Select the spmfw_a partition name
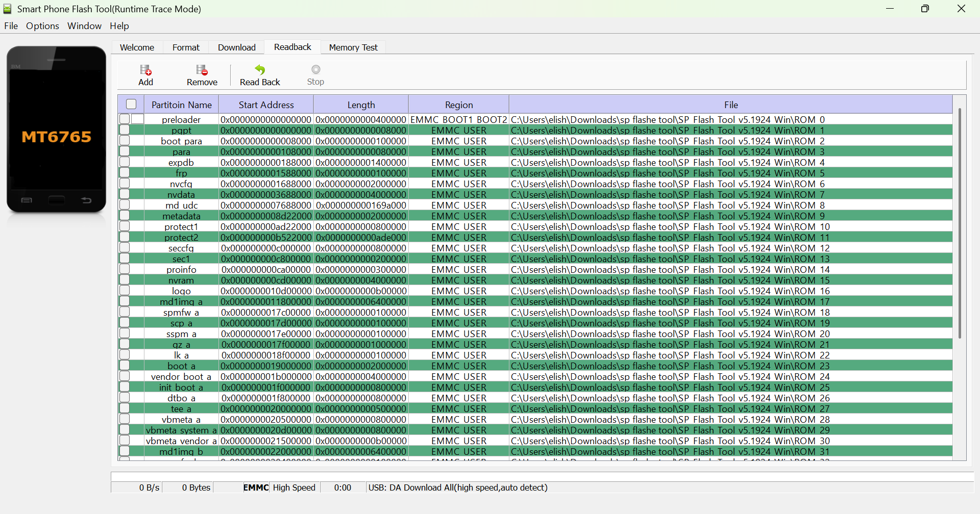This screenshot has height=514, width=980. (x=181, y=312)
